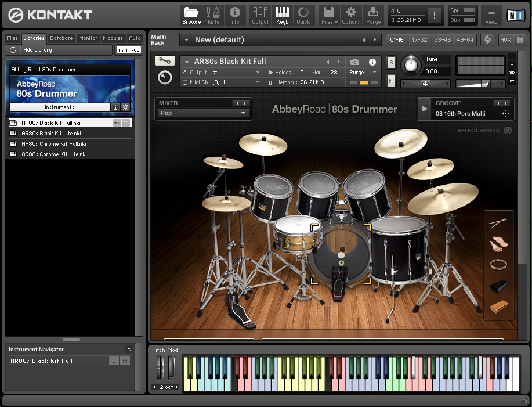Open snapshot camera view
Viewport: 532px width, 407px height.
pos(354,62)
